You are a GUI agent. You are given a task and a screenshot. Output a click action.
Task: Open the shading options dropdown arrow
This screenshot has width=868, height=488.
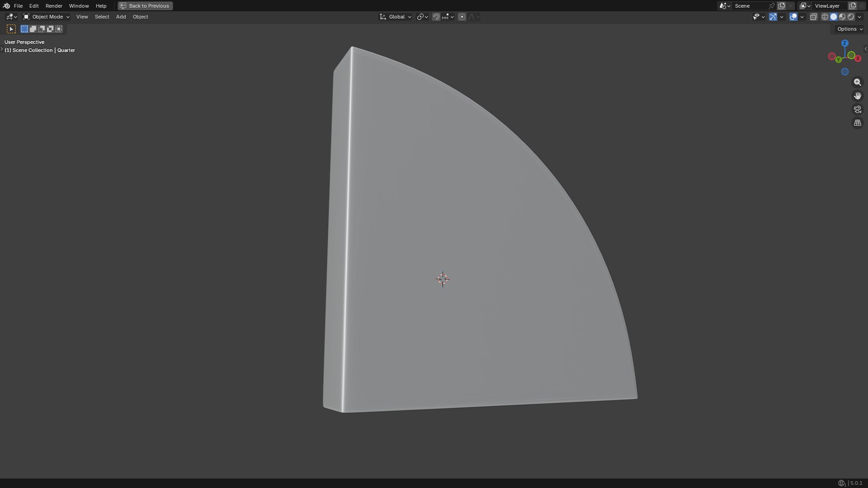859,17
